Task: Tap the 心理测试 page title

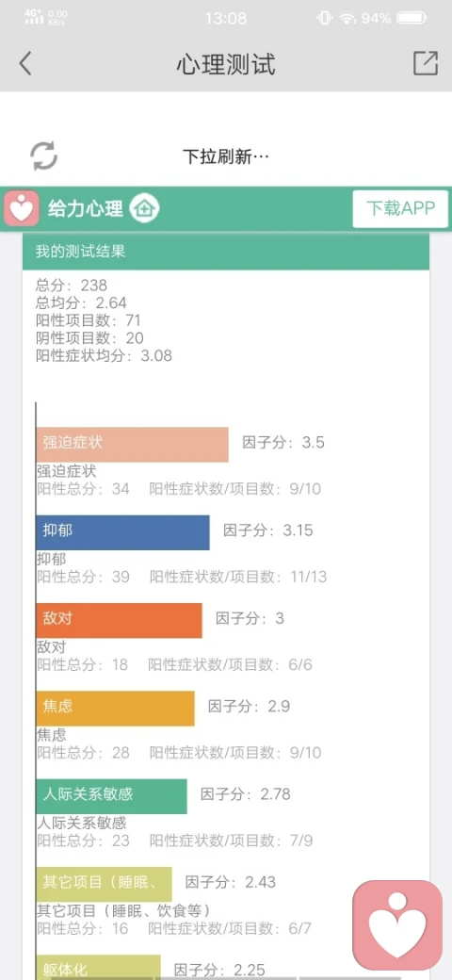Action: coord(226,64)
